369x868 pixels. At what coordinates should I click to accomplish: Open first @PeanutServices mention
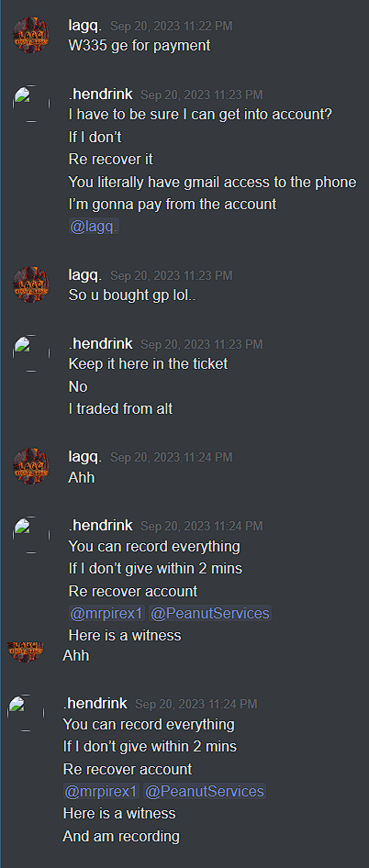[x=210, y=613]
